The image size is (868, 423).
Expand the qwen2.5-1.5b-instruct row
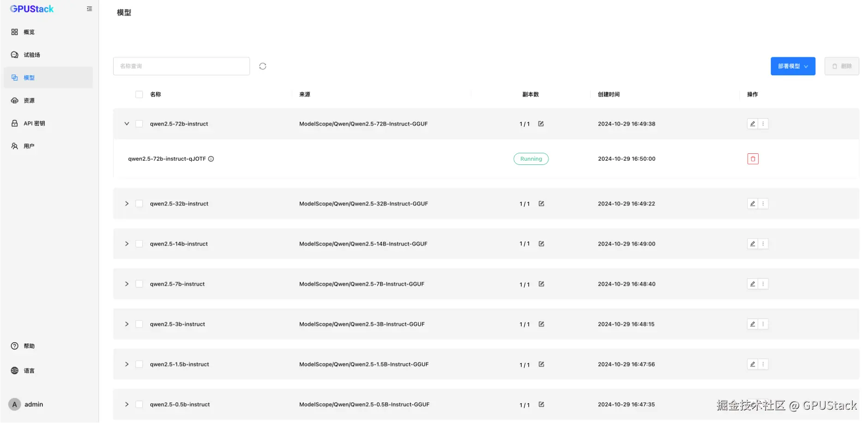tap(127, 364)
